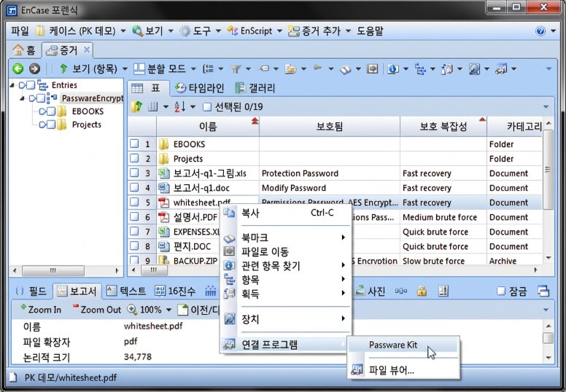Viewport: 566px width, 392px height.
Task: Click the bookmark book toolbar icon
Action: pos(346,69)
